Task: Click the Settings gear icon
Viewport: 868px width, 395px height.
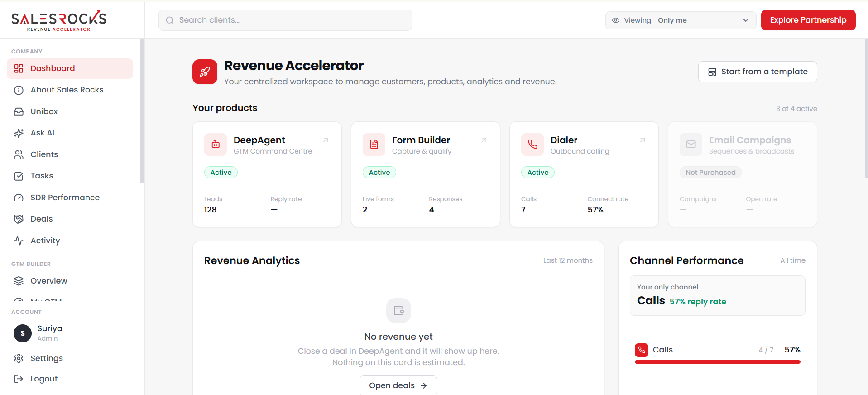Action: click(x=19, y=358)
